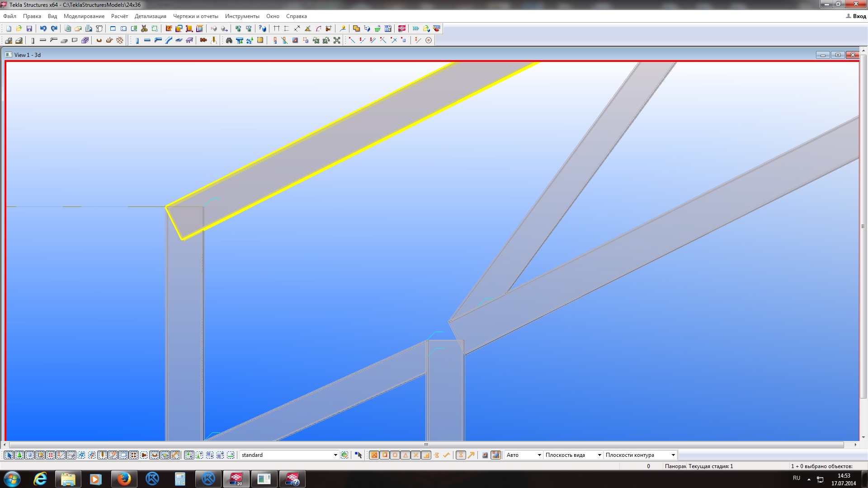Click the Save model icon
Image resolution: width=868 pixels, height=488 pixels.
[29, 28]
